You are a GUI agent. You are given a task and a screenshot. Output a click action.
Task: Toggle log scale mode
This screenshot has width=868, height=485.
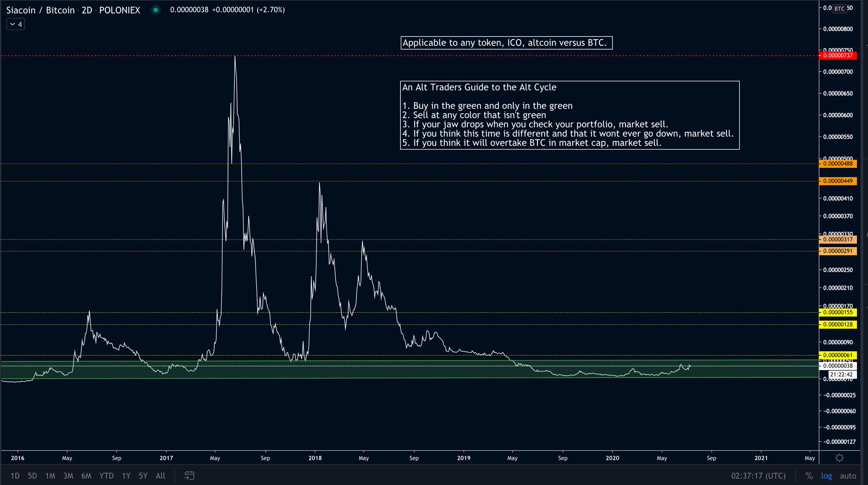click(x=826, y=476)
